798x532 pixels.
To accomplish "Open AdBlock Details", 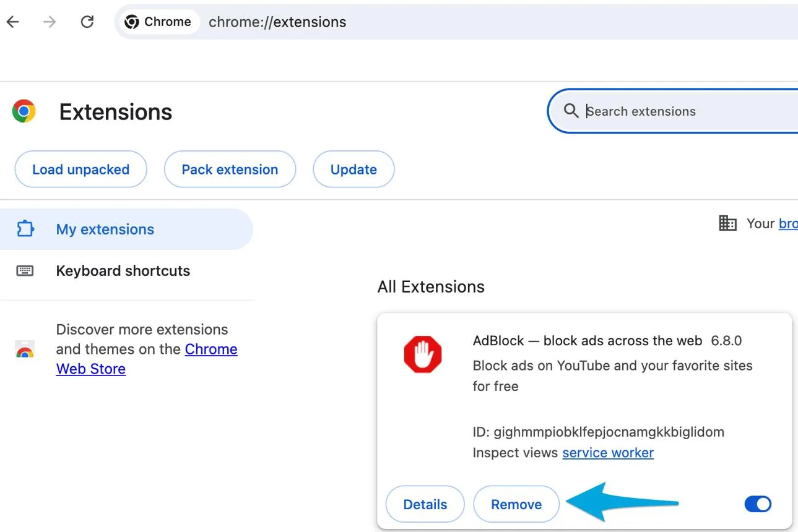I will tap(425, 504).
